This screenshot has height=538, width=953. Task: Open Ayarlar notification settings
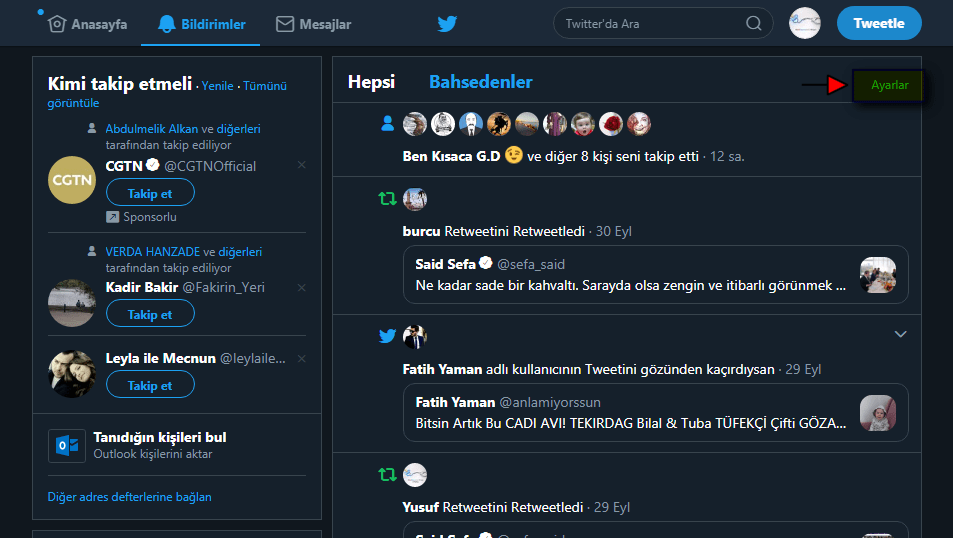coord(889,86)
